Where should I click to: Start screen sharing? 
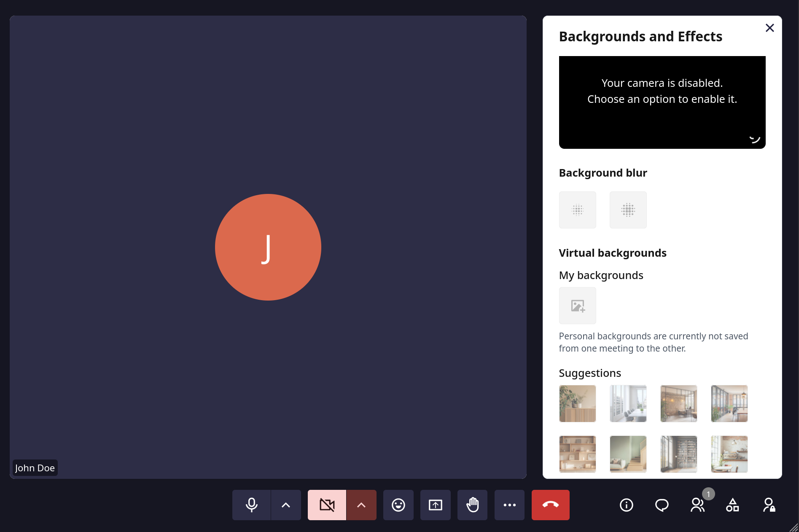[436, 505]
